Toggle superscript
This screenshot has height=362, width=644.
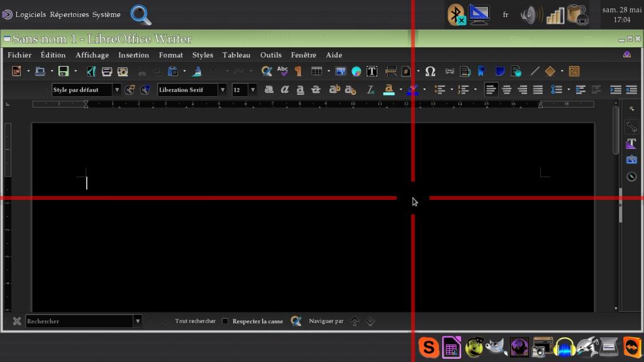[335, 90]
